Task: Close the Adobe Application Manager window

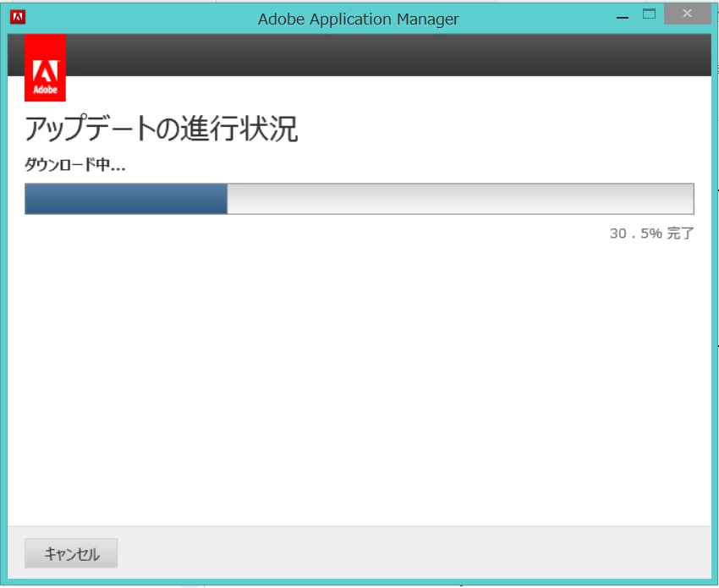Action: (x=687, y=14)
